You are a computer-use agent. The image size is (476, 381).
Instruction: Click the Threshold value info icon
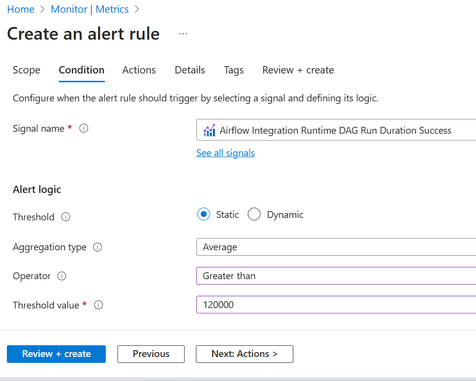point(98,305)
